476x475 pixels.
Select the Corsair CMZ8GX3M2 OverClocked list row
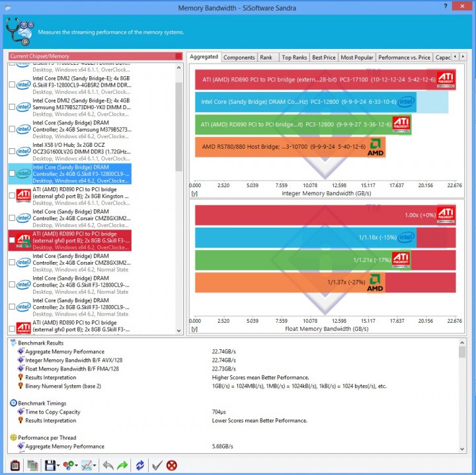pyautogui.click(x=70, y=218)
